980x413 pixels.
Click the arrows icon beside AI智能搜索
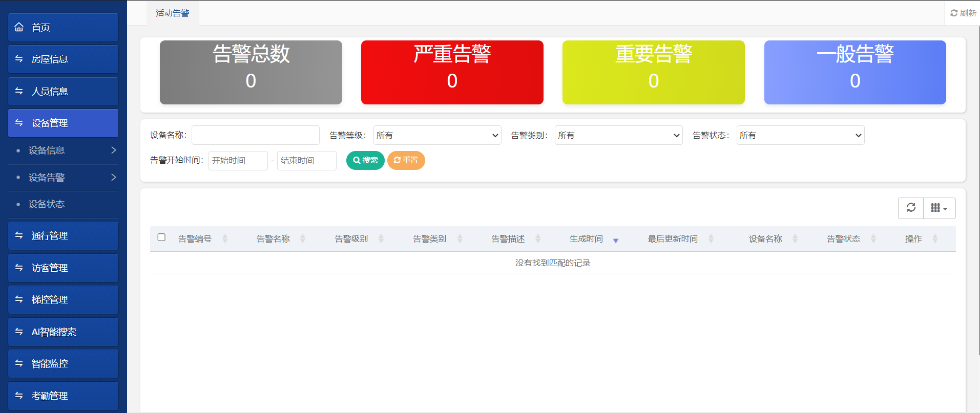click(x=19, y=332)
